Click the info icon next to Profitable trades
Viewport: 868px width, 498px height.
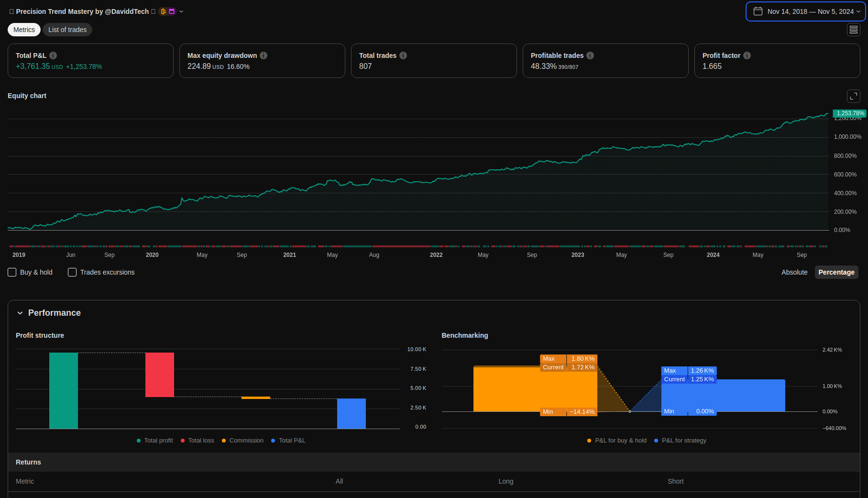tap(590, 55)
